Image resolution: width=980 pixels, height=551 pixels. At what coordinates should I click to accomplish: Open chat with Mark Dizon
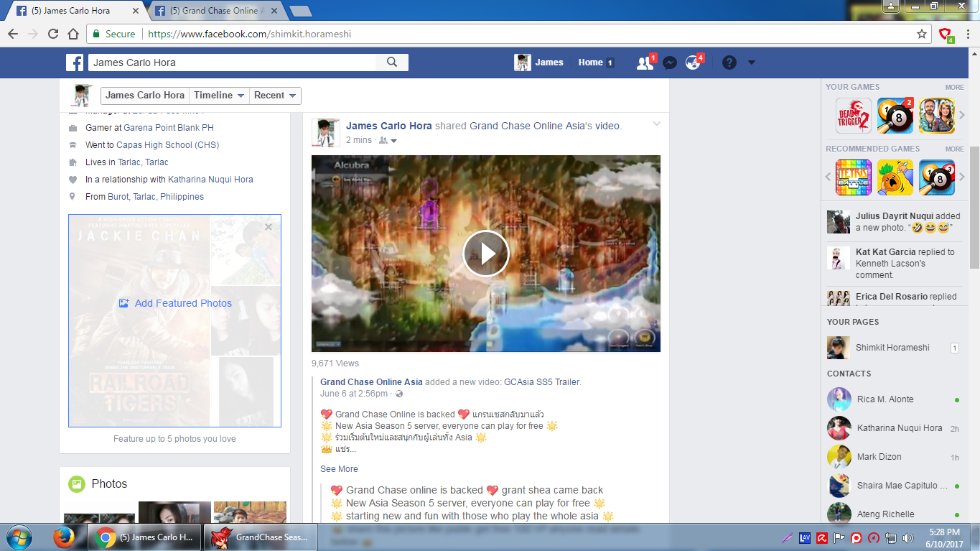click(893, 457)
